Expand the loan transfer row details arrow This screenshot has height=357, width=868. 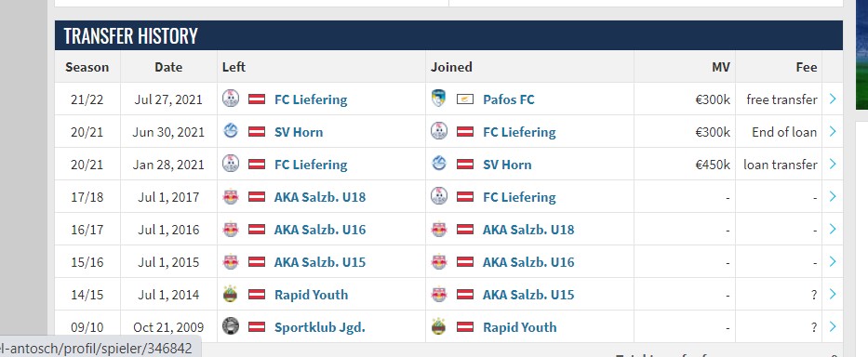click(x=833, y=165)
